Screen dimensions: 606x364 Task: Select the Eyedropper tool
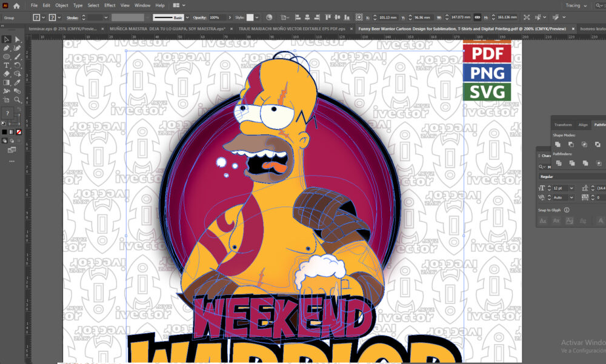point(17,82)
